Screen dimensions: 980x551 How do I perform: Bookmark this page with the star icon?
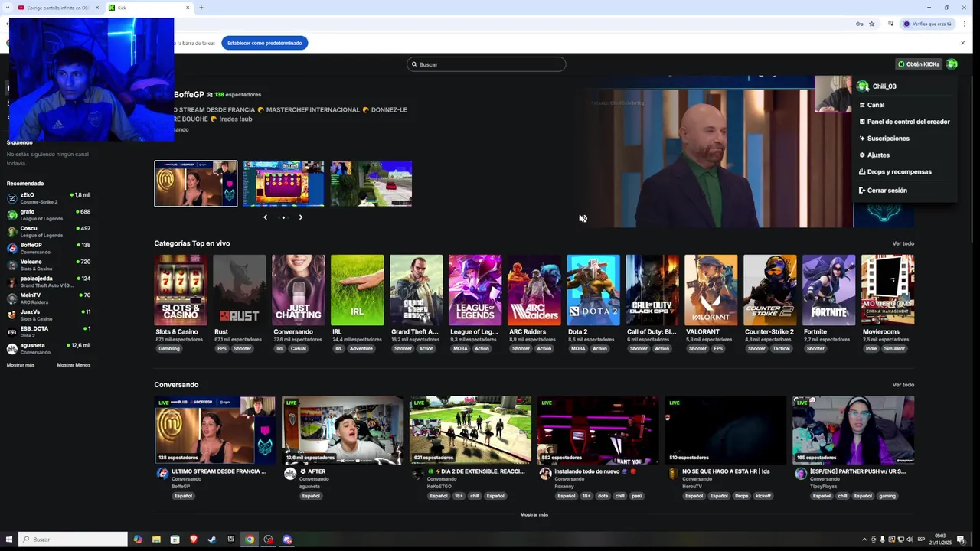871,24
